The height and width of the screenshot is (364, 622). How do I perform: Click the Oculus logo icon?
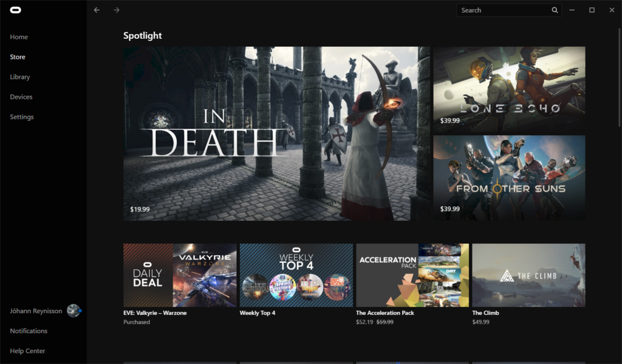point(15,10)
